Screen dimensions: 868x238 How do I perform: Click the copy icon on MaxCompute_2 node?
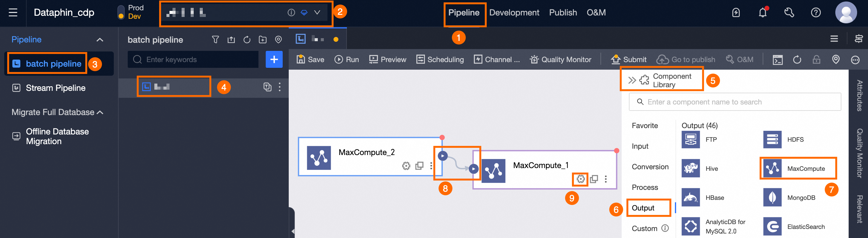tap(419, 166)
